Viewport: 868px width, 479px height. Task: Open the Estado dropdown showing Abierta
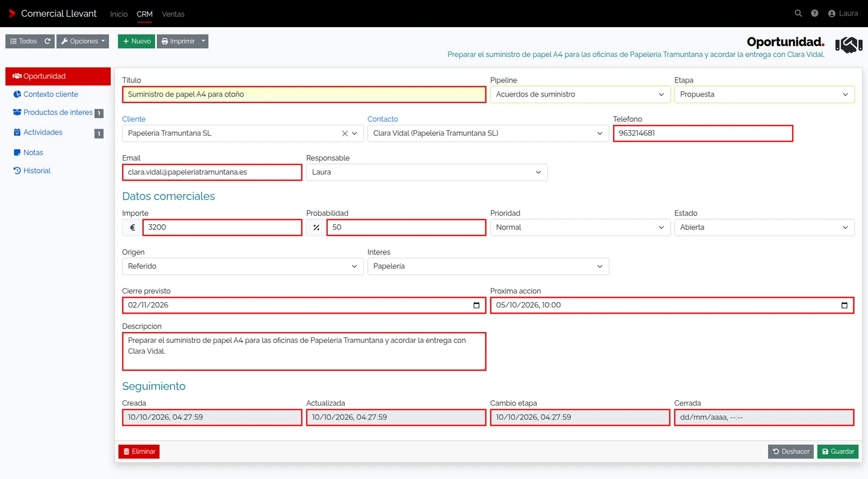coord(764,228)
